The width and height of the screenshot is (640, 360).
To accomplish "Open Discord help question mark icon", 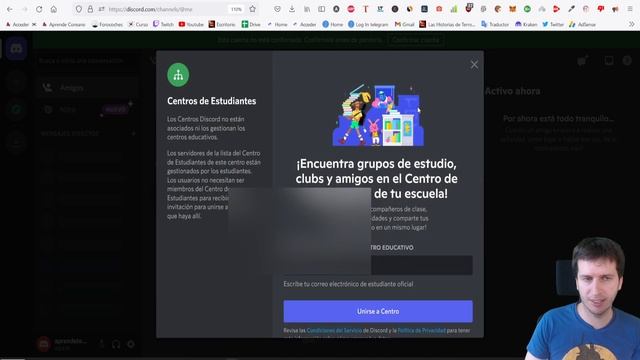I will pos(627,61).
